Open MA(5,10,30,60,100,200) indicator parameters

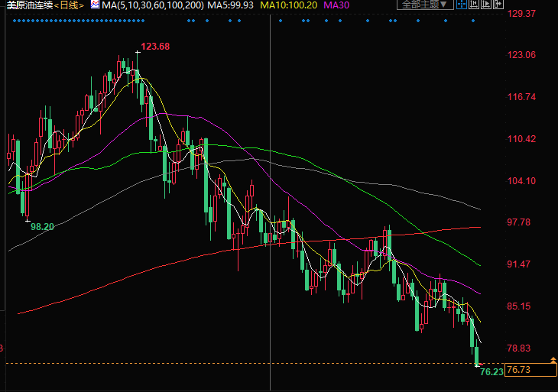151,6
